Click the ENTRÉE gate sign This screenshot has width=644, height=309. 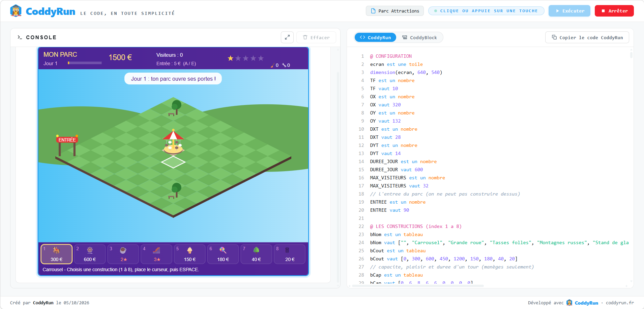coord(67,140)
